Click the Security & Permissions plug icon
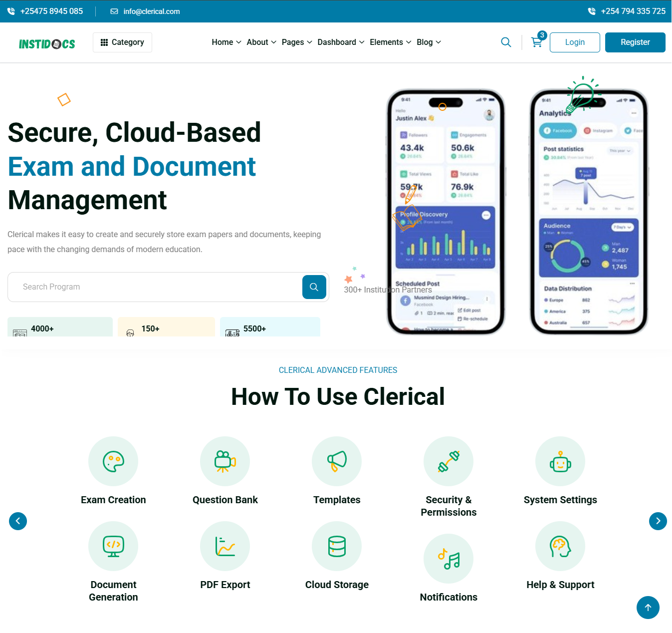The height and width of the screenshot is (633, 672). [448, 461]
